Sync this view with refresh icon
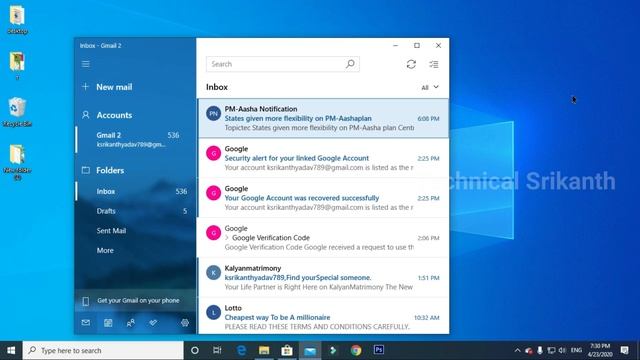This screenshot has height=360, width=640. pos(411,64)
